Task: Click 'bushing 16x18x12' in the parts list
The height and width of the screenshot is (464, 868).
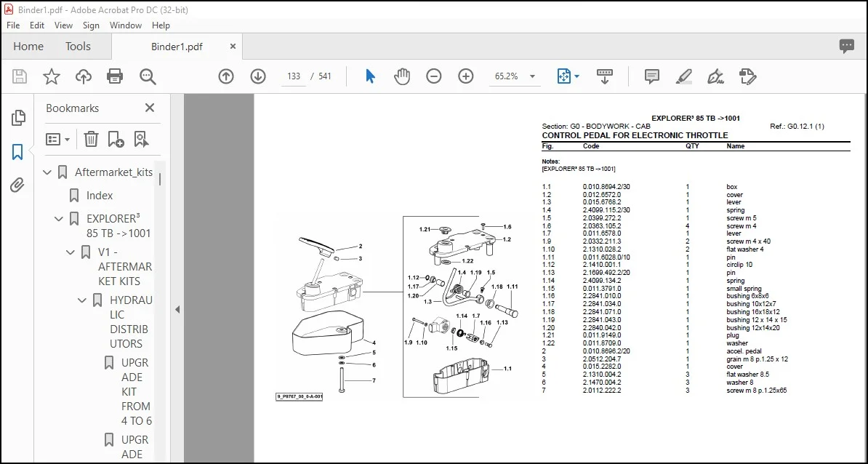Action: coord(753,312)
